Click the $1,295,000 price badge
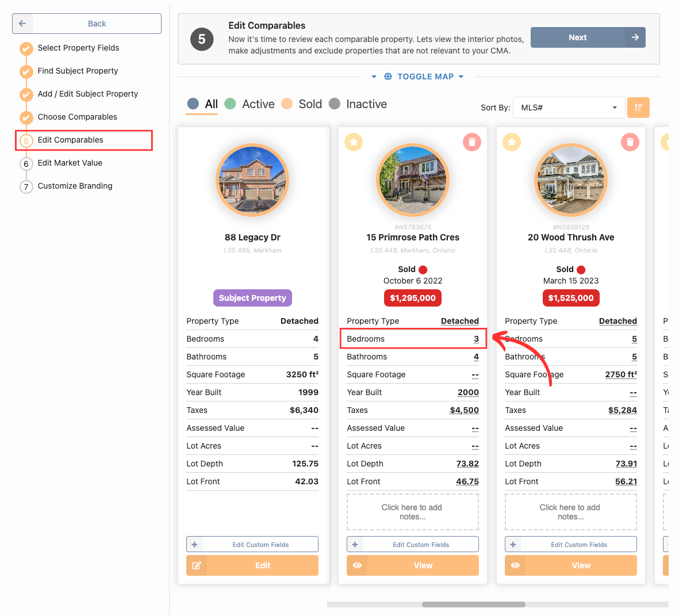This screenshot has width=679, height=616. [x=412, y=298]
